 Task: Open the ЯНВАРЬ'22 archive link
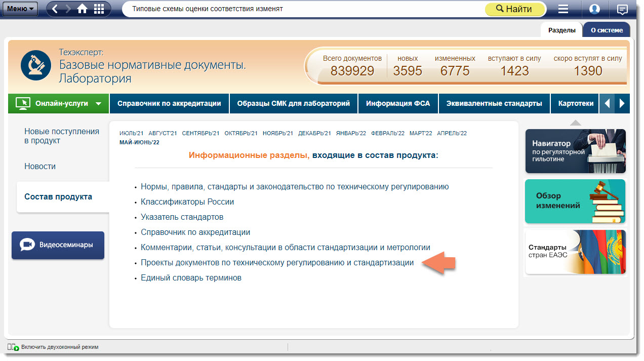tap(351, 133)
